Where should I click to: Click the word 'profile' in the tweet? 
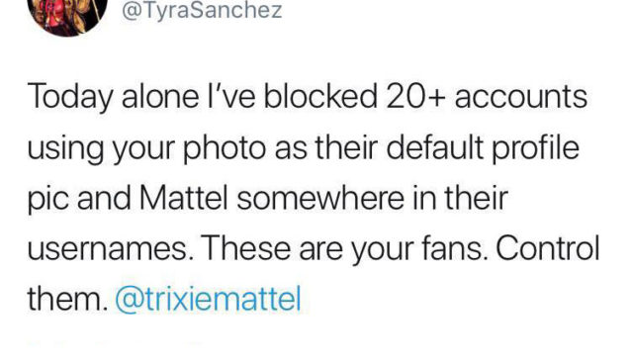click(x=536, y=148)
